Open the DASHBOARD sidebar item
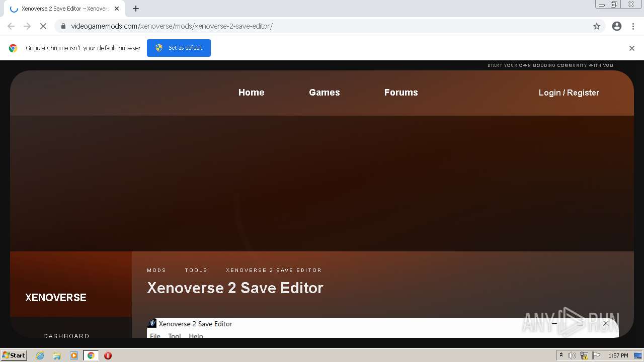Image resolution: width=644 pixels, height=362 pixels. tap(66, 336)
